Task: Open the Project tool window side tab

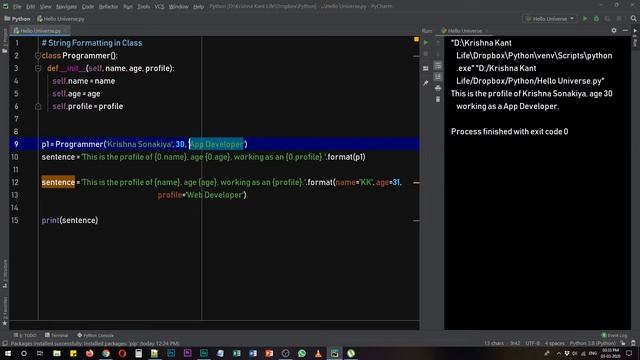Action: tap(4, 41)
